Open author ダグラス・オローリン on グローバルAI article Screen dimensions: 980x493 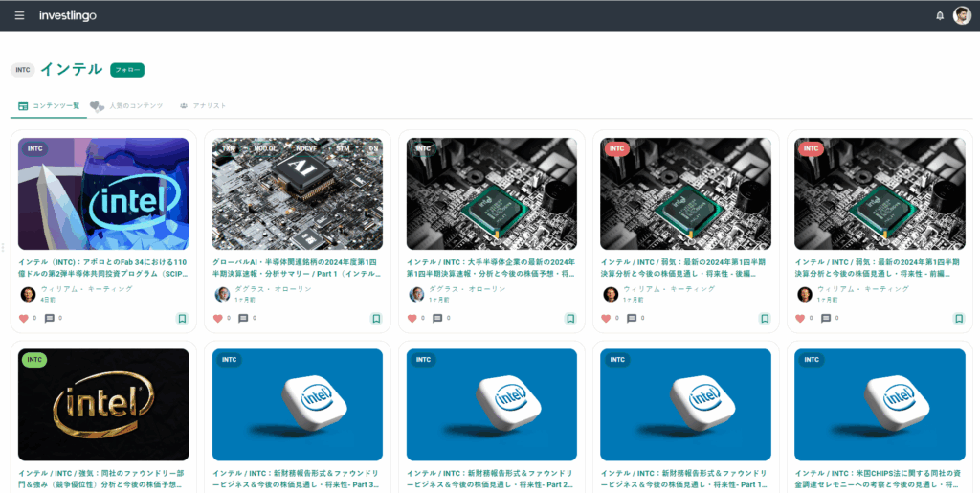(x=273, y=289)
